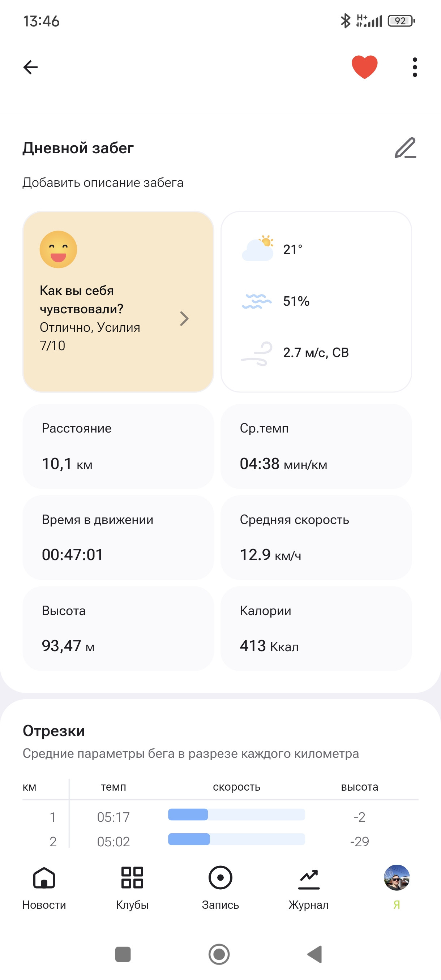Expand feeling card with chevron arrow
The width and height of the screenshot is (441, 980).
[184, 318]
